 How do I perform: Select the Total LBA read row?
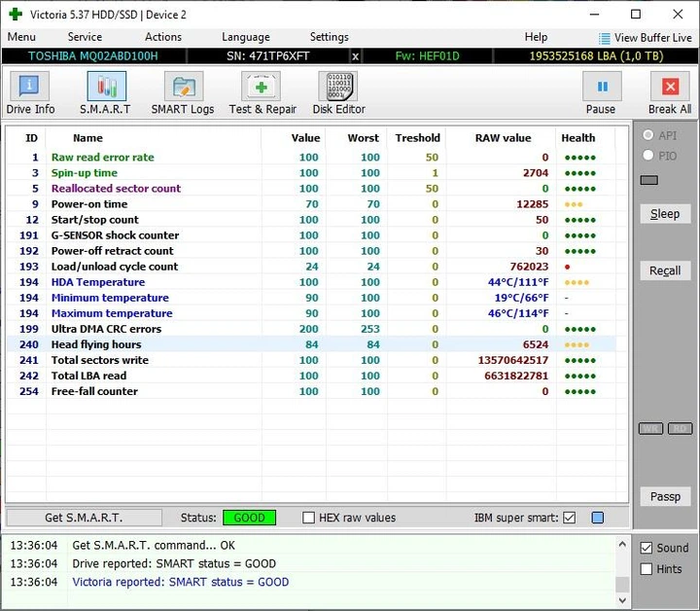click(x=311, y=376)
